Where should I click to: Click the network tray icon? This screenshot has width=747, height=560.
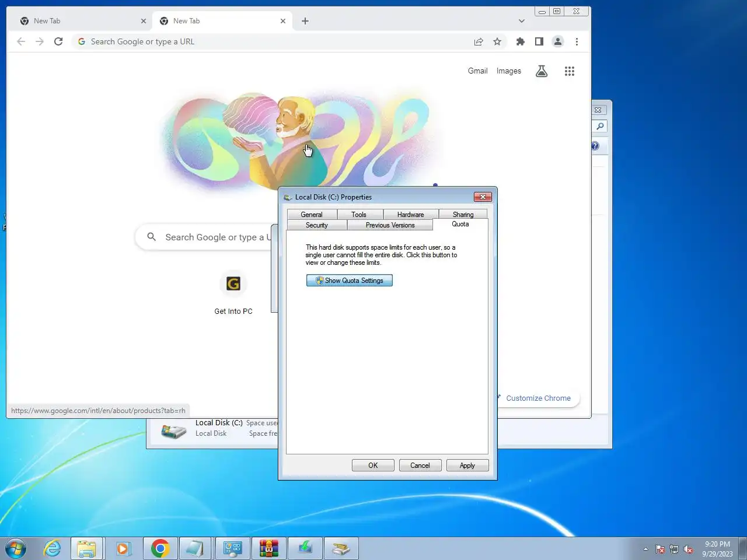[674, 549]
